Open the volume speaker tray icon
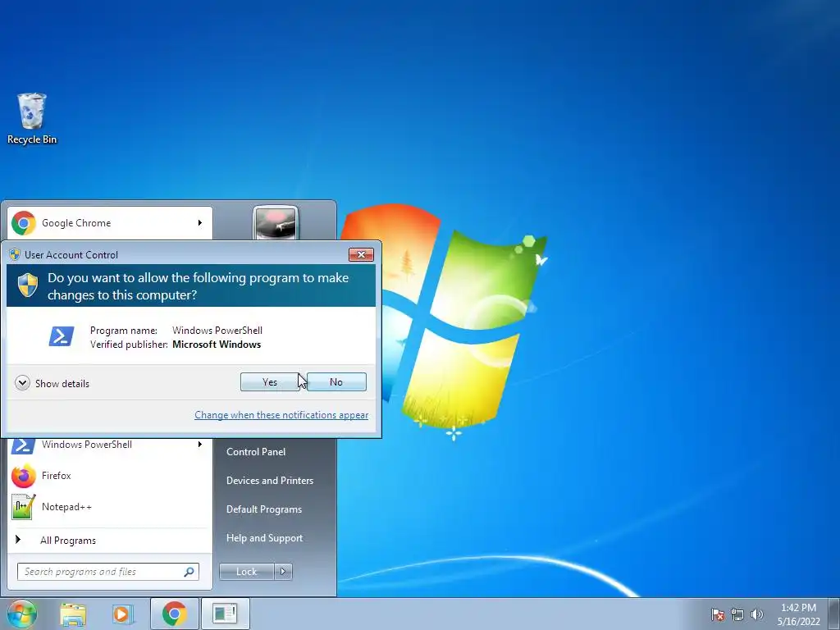Screen dimensions: 840x630 click(756, 614)
